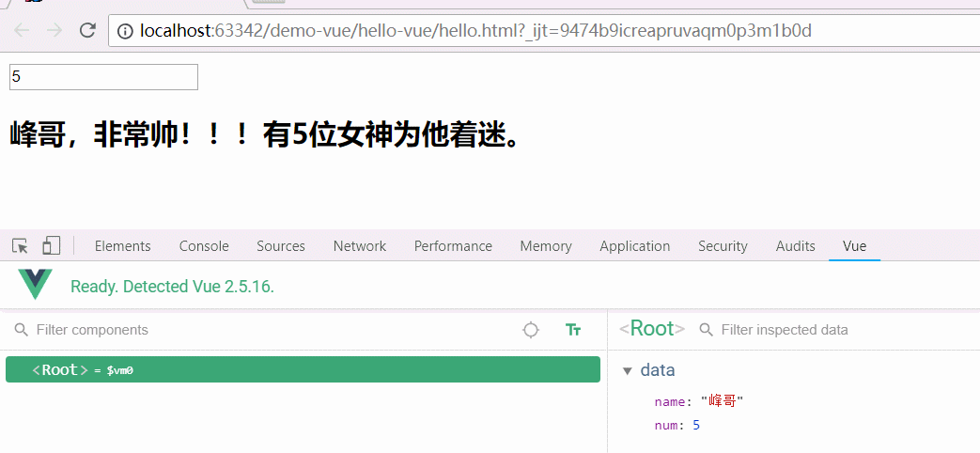This screenshot has height=453, width=980.
Task: Open the Network tab
Action: click(x=359, y=246)
